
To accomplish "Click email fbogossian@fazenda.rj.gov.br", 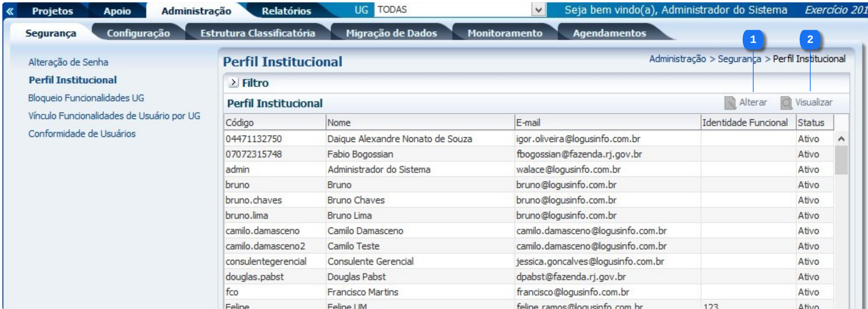I will click(x=579, y=154).
